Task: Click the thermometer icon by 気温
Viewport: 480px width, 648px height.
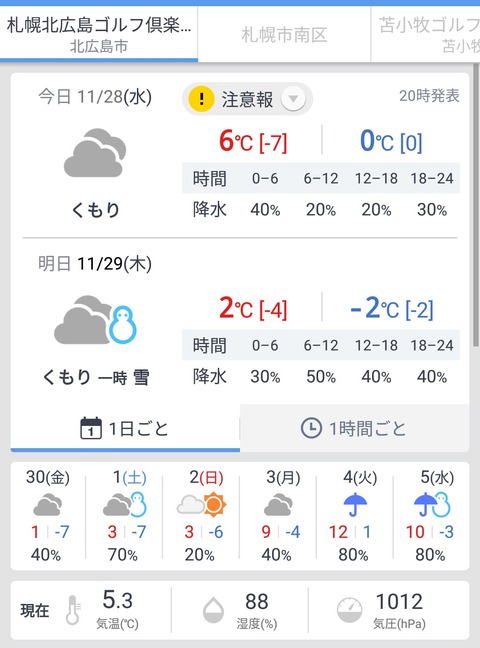Action: (73, 610)
